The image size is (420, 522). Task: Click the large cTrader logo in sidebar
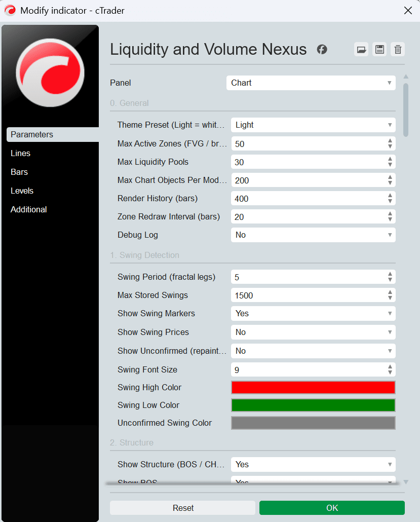50,72
